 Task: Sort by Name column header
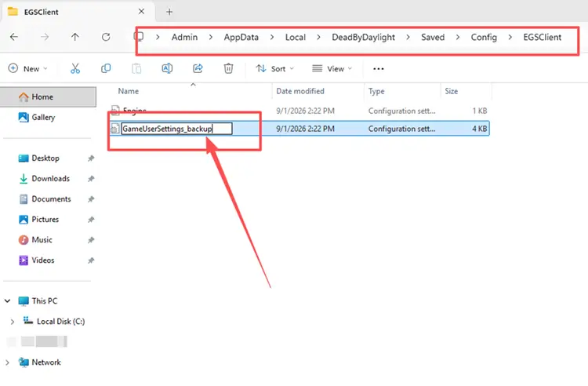pos(129,91)
